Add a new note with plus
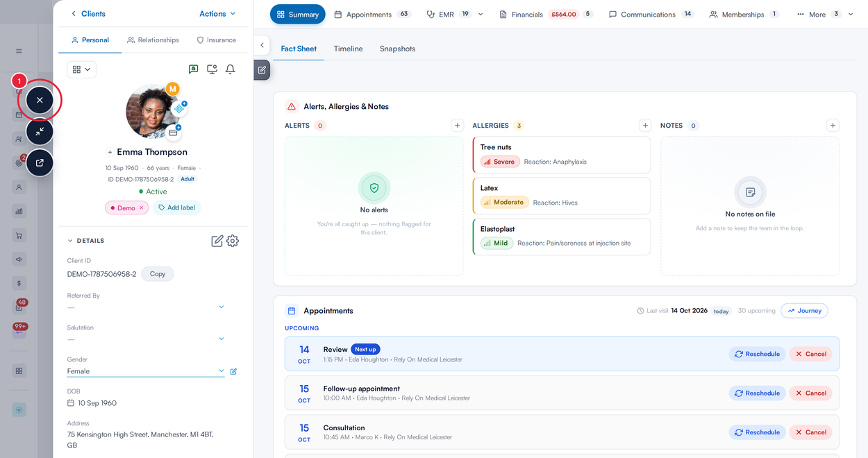The width and height of the screenshot is (868, 458). (833, 126)
